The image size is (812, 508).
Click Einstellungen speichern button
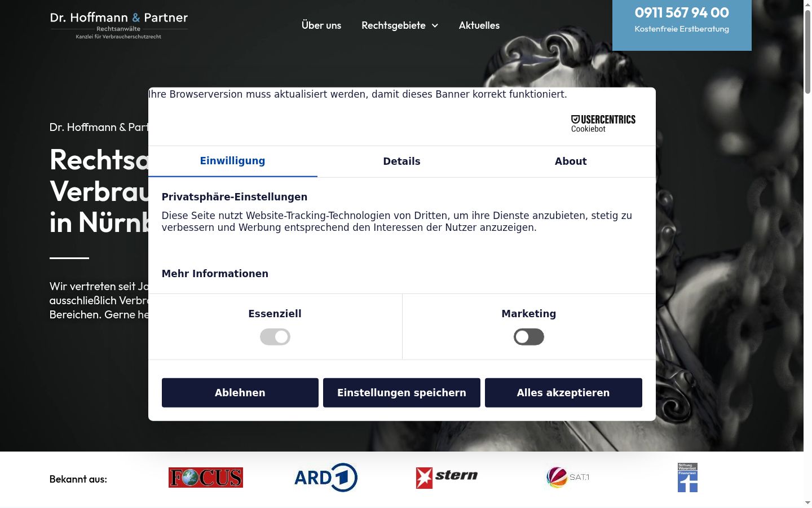pos(401,393)
